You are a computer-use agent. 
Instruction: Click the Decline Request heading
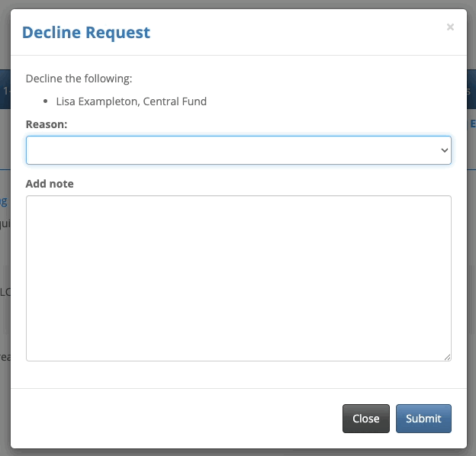click(x=86, y=32)
